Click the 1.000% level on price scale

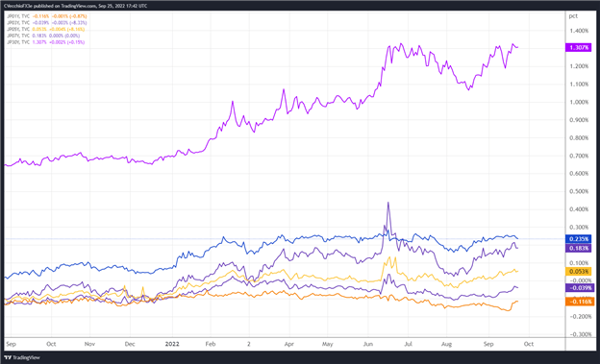pyautogui.click(x=579, y=102)
